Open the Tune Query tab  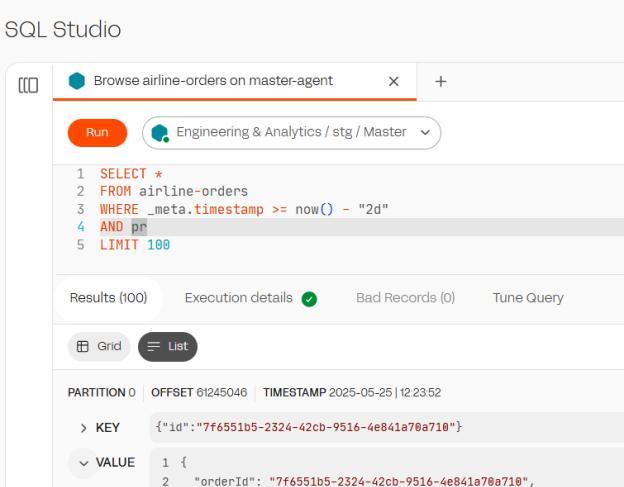pos(528,298)
